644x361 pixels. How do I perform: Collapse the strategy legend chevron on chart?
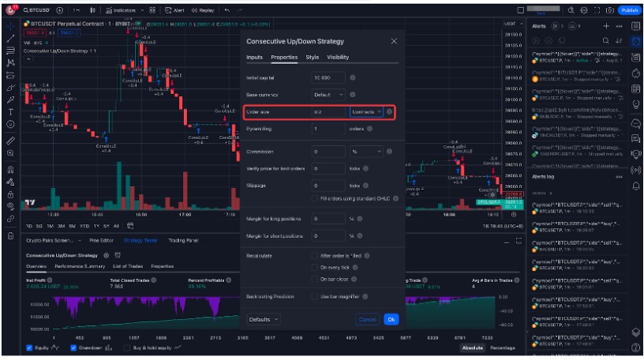coord(28,59)
